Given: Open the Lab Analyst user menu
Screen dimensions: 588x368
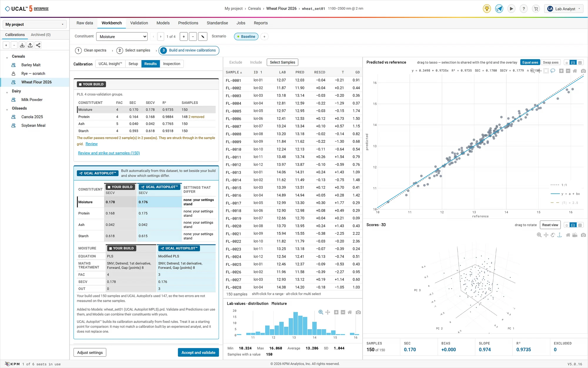Looking at the screenshot, I should pos(564,9).
